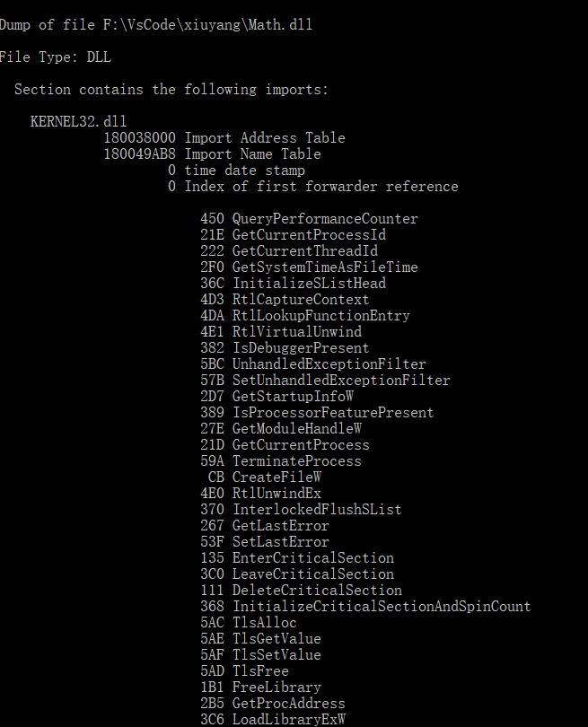Click the UnhandledExceptionFilter entry

pos(329,364)
